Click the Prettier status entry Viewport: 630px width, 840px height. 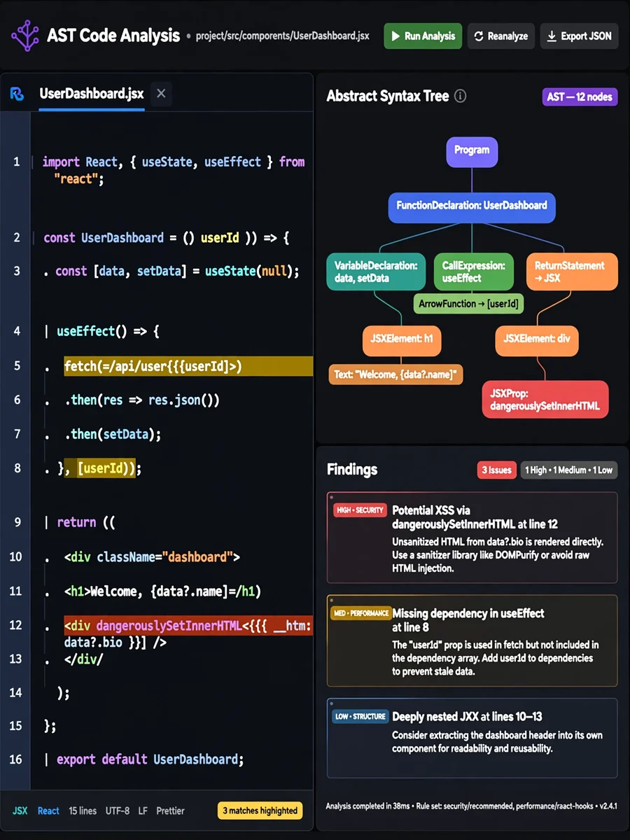tap(171, 811)
